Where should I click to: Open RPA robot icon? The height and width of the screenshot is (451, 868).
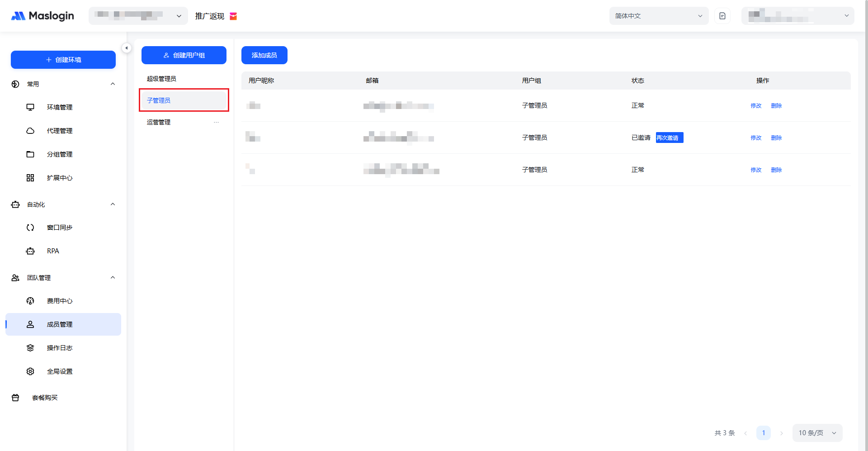(30, 251)
